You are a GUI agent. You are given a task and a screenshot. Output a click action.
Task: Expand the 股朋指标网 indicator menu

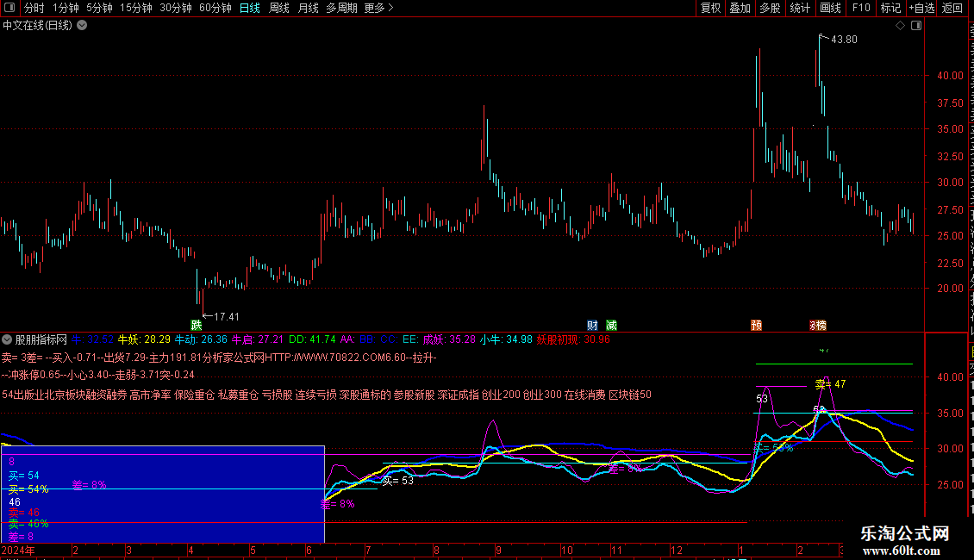coord(8,339)
